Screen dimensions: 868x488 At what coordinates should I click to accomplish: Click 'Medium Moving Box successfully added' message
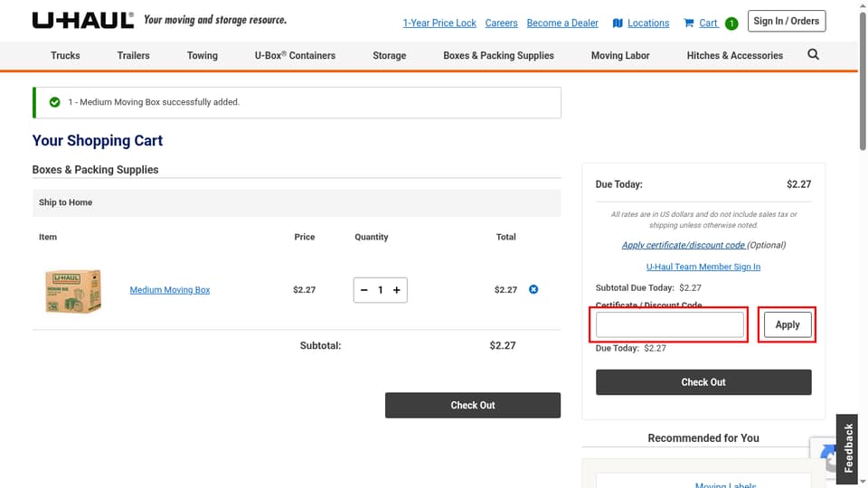[x=154, y=102]
